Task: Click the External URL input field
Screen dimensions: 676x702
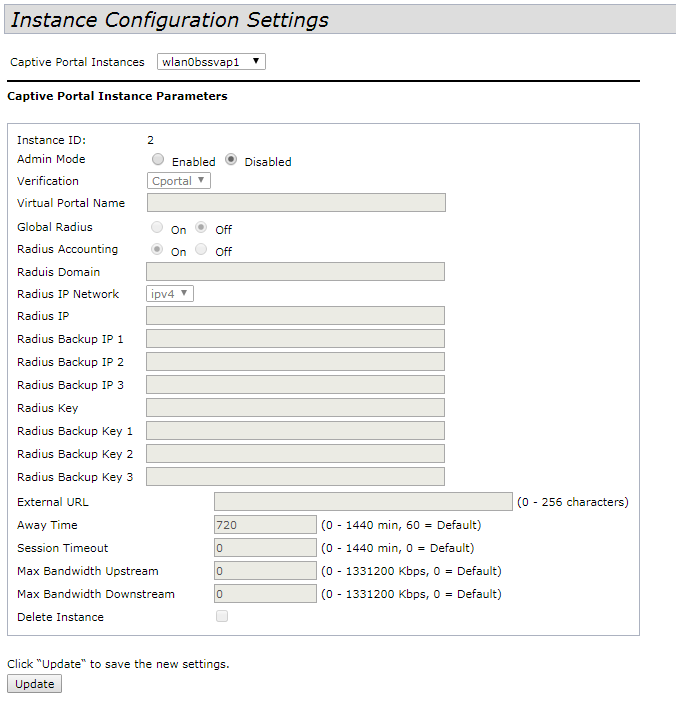Action: [x=363, y=502]
